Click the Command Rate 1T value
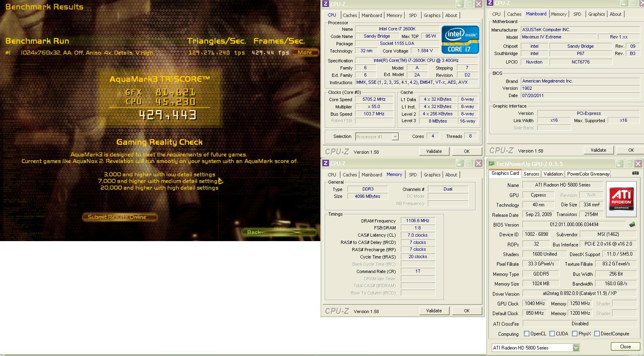 coord(418,271)
